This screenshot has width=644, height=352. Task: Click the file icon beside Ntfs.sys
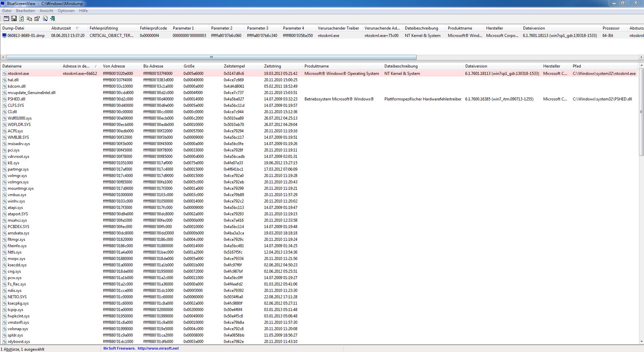4,252
